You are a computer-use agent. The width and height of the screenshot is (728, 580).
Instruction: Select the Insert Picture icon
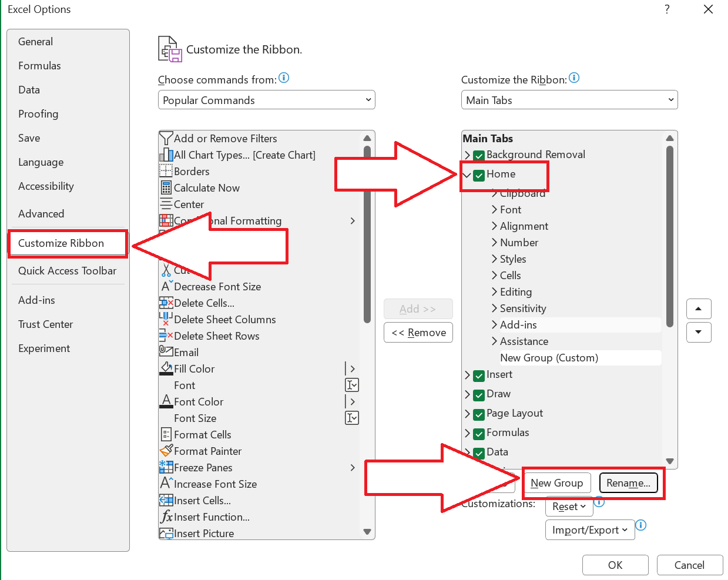[x=166, y=533]
